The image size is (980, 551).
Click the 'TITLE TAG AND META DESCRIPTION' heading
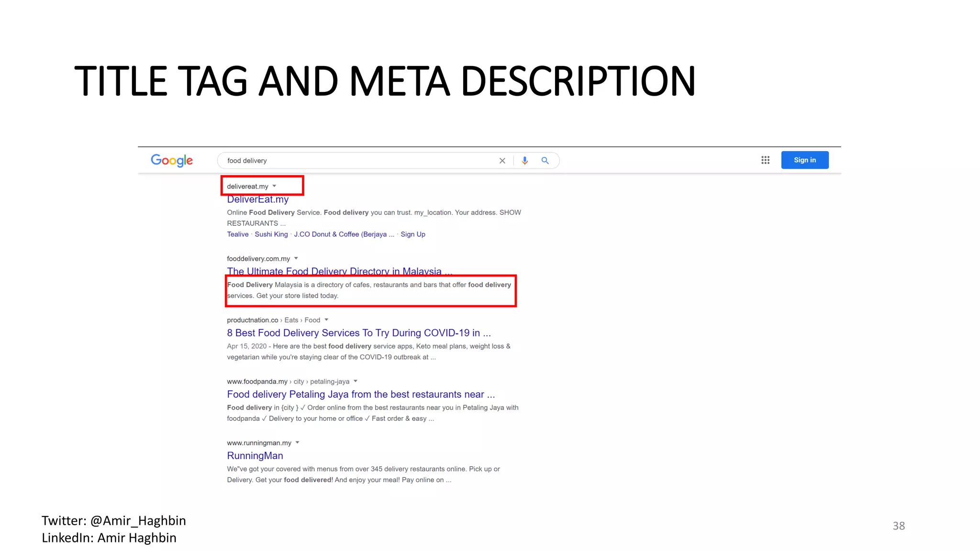pyautogui.click(x=385, y=81)
